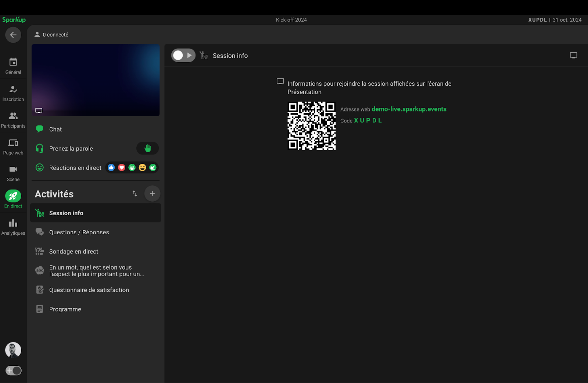The image size is (588, 383).
Task: Click the demo-live.sparkup.events web address link
Action: click(x=409, y=109)
